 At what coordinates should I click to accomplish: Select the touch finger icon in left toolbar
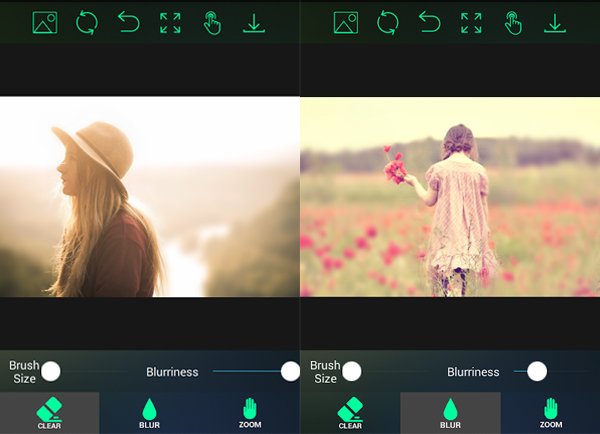tap(212, 23)
